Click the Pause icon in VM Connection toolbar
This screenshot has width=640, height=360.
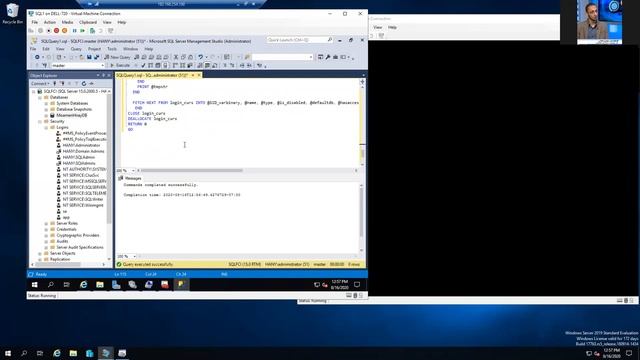point(74,31)
